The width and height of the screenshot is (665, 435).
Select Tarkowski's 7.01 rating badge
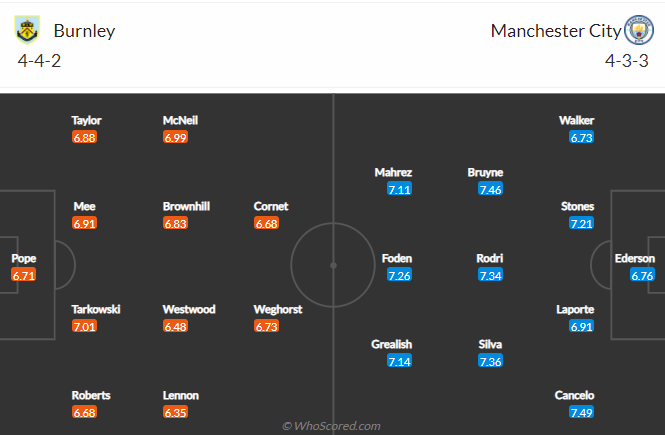coord(84,326)
